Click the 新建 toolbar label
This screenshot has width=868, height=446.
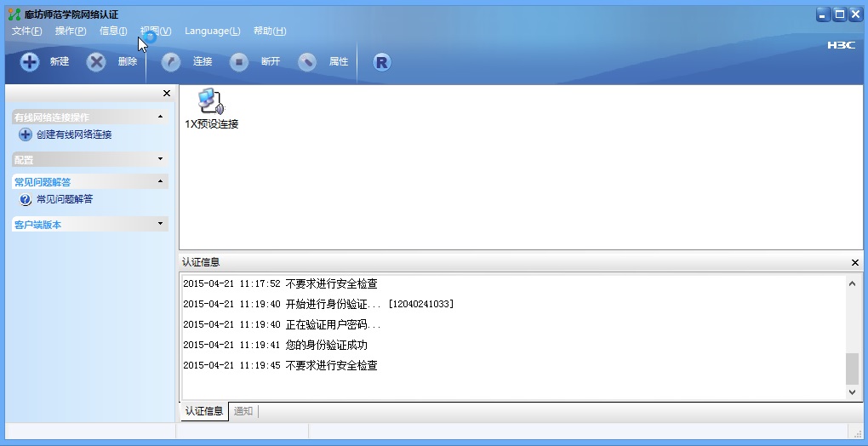60,61
